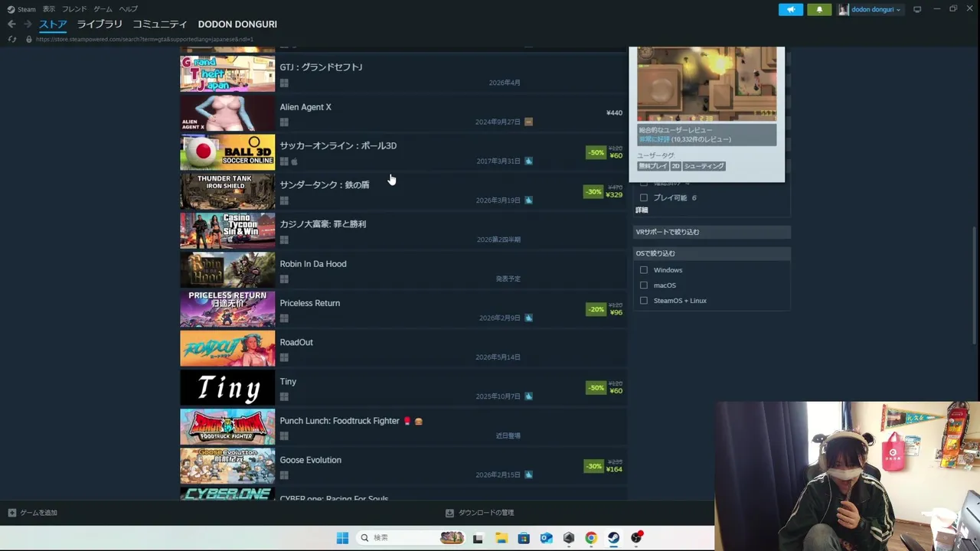Check the SteamOS + Linux filter

pos(644,301)
